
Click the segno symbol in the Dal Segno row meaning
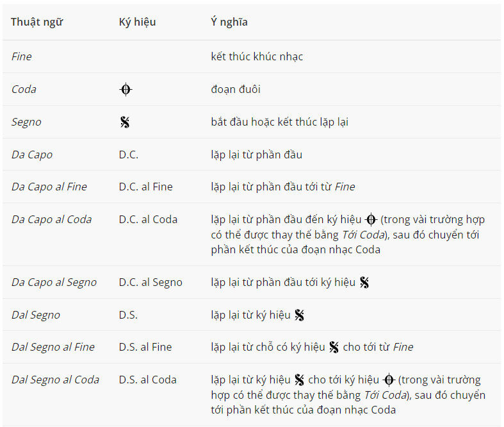click(299, 315)
